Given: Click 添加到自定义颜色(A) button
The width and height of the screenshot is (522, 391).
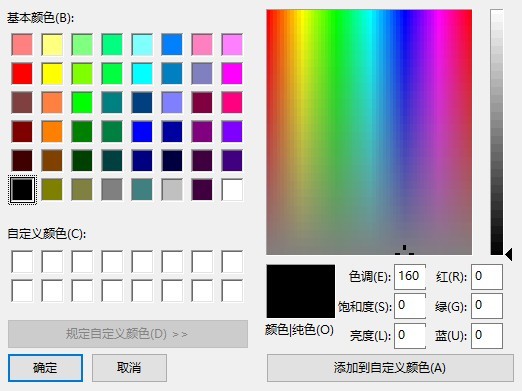Looking at the screenshot, I should pos(390,368).
